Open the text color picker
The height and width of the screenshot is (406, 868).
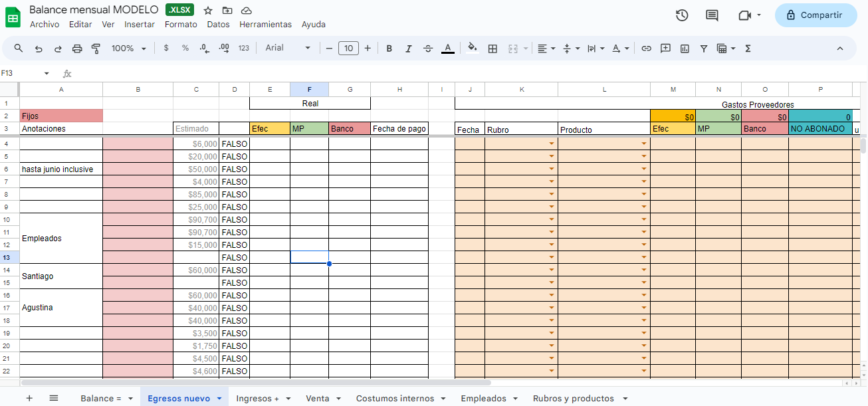(x=448, y=48)
